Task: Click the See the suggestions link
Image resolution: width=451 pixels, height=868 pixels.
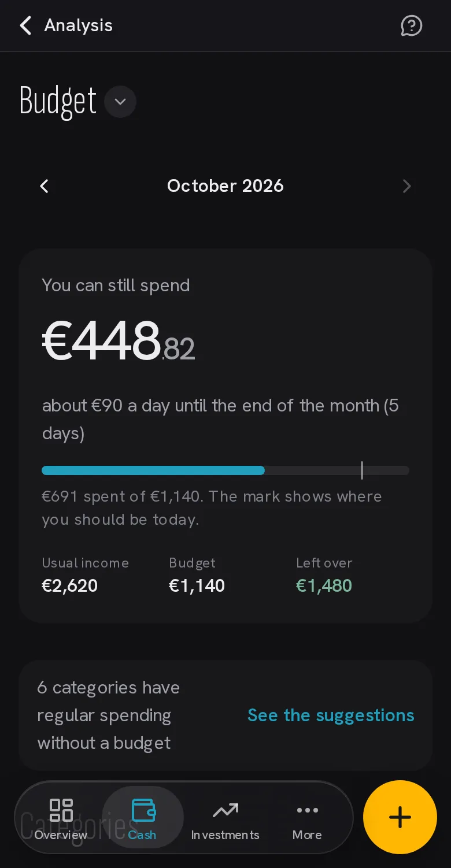Action: point(331,715)
